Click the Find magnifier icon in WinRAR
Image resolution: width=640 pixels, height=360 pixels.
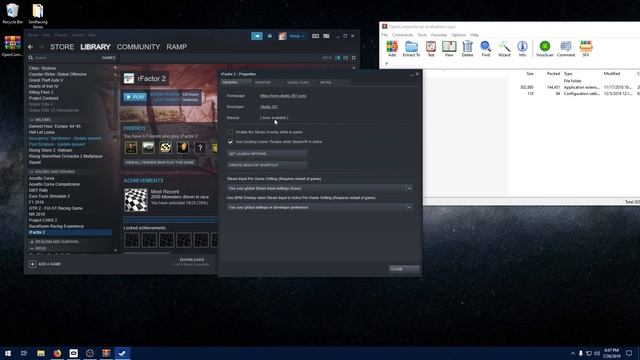[485, 48]
